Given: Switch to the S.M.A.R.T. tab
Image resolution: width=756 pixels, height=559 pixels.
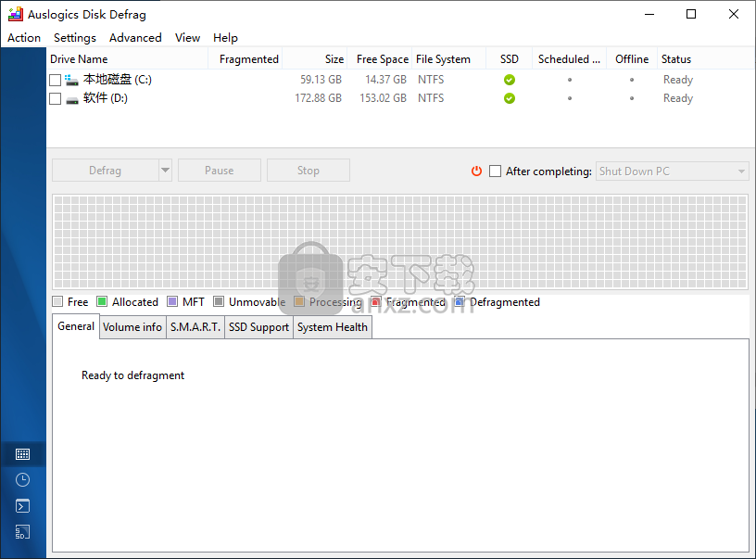Looking at the screenshot, I should tap(195, 327).
